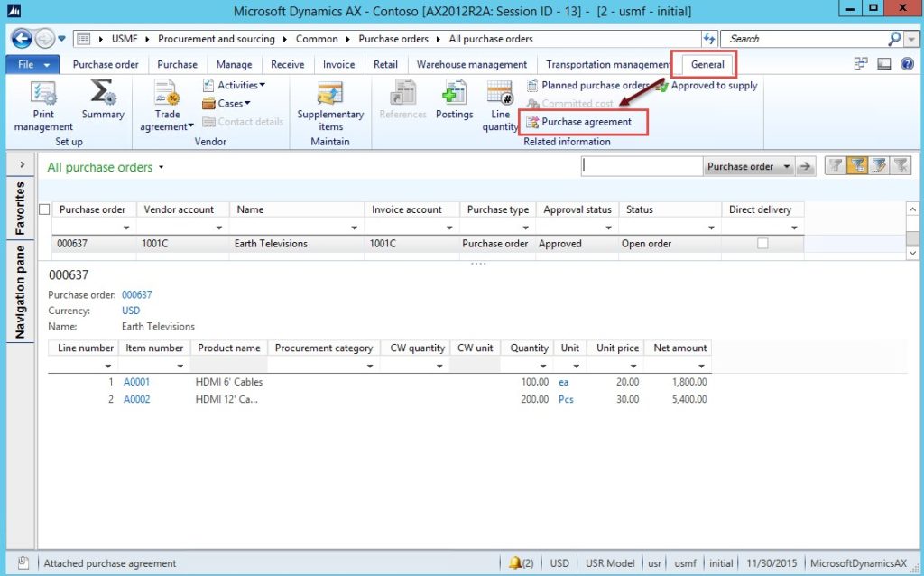Open the Navigation pane side tab
Screen dimensions: 924x576
click(x=21, y=292)
